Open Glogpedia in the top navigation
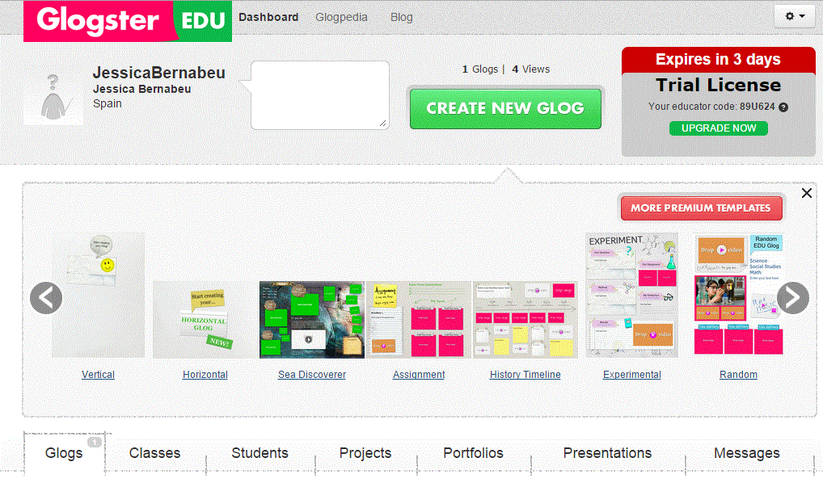Image resolution: width=823 pixels, height=504 pixels. click(x=341, y=17)
